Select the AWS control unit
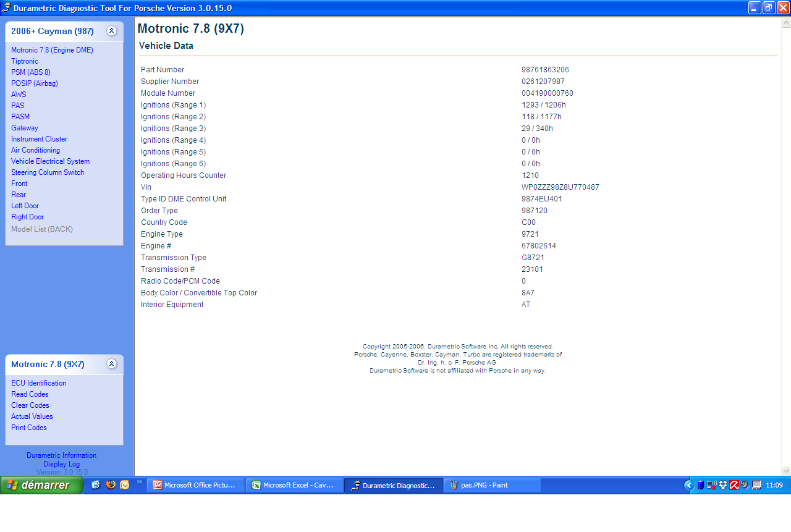 click(x=19, y=95)
